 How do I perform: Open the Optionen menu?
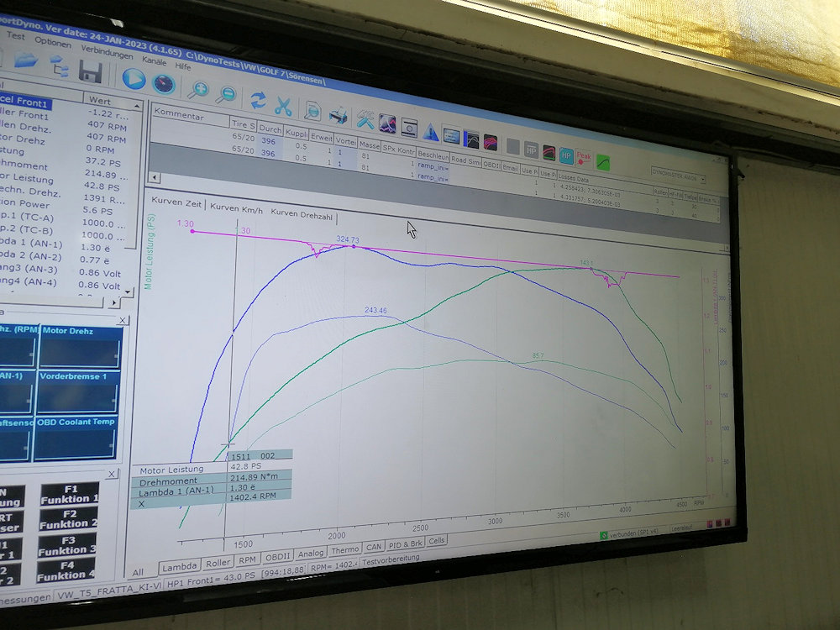click(53, 42)
